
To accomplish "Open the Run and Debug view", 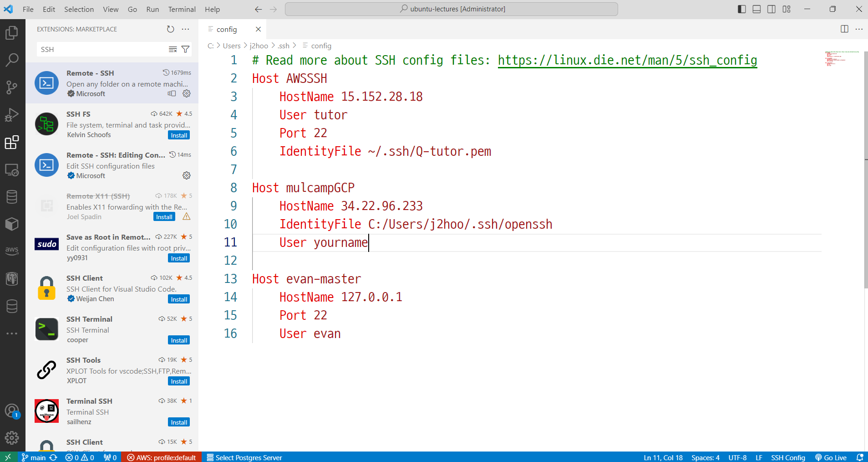I will (x=12, y=115).
